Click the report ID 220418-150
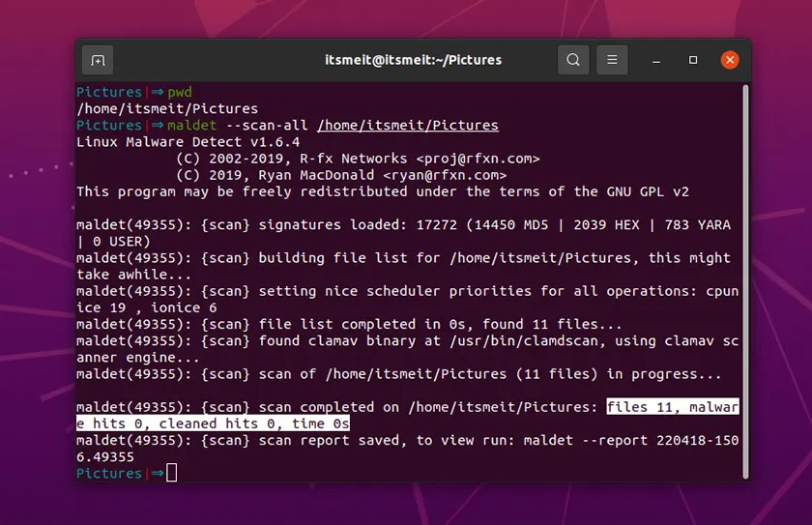This screenshot has height=525, width=812. 690,440
